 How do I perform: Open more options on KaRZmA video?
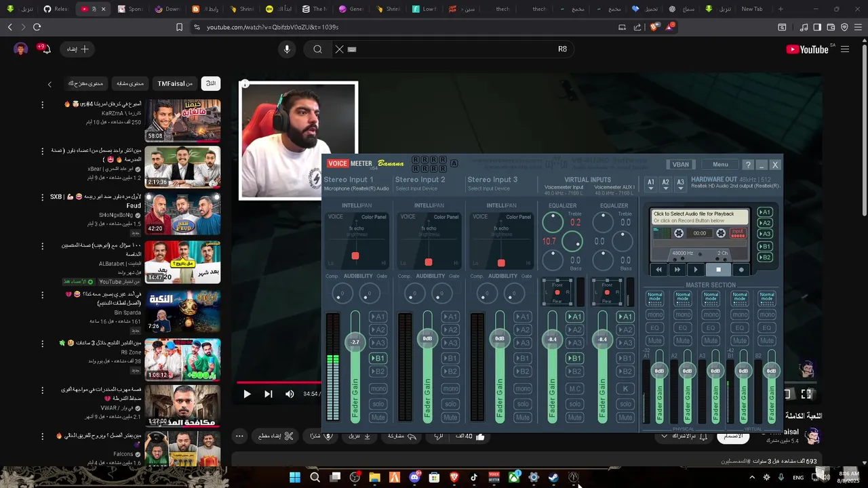[x=42, y=104]
